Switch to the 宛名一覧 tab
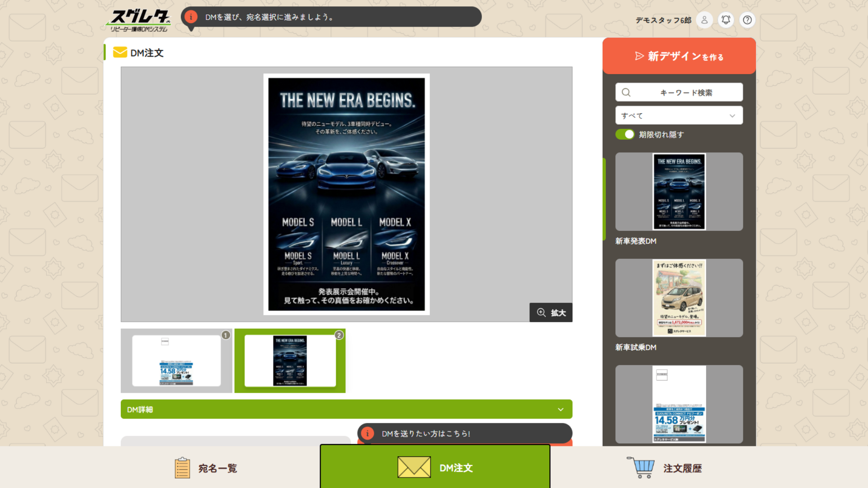 [x=206, y=468]
